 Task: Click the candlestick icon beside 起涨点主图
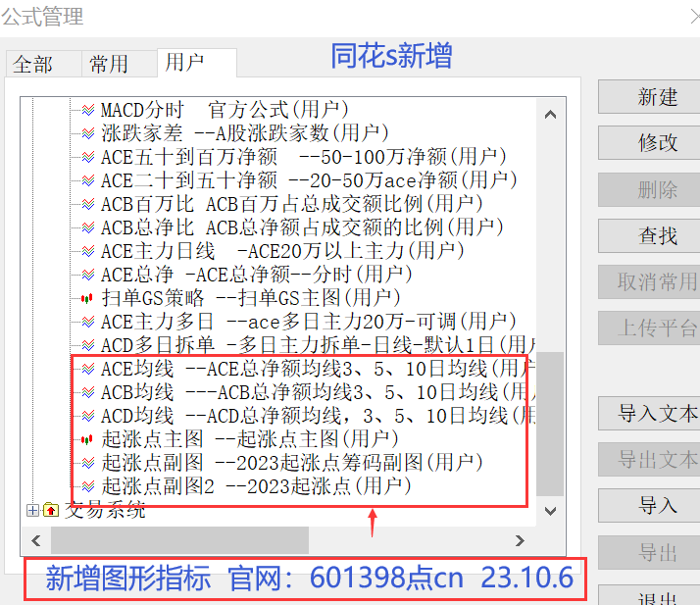pos(87,440)
